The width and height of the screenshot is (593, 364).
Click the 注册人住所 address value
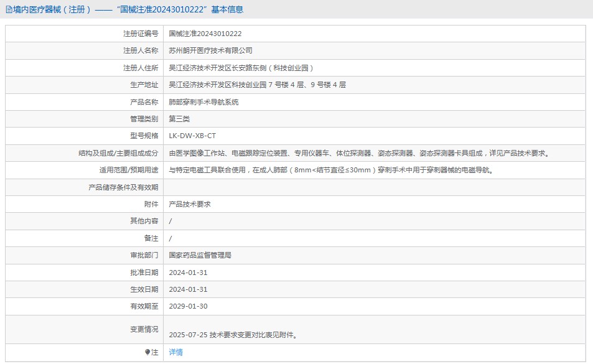(241, 68)
